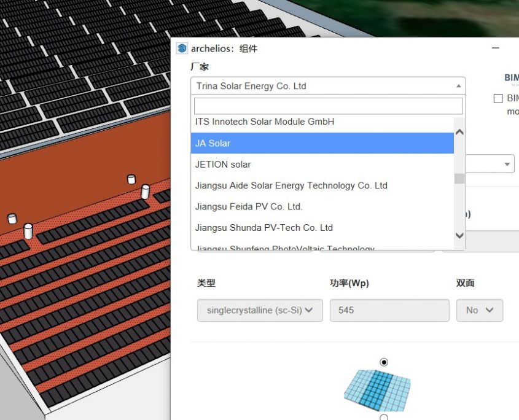Choose JA Solar from the list
This screenshot has width=519, height=420.
(x=322, y=143)
